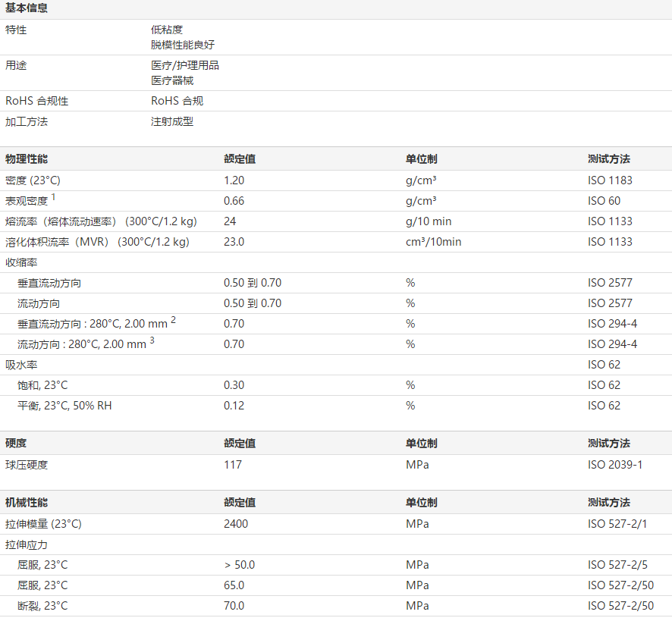
Task: Click the 拉伸模量 (23°C) row label
Action: click(43, 524)
